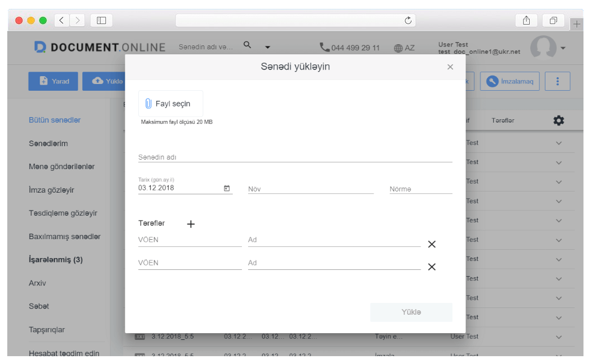593x364 pixels.
Task: Delete the second Tərəflər row
Action: click(432, 267)
